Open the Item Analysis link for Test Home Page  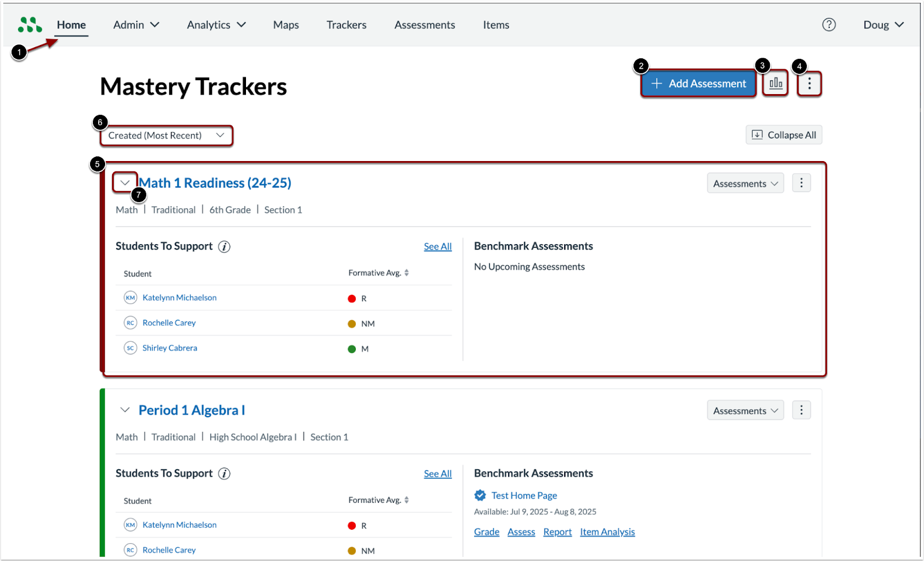point(607,532)
